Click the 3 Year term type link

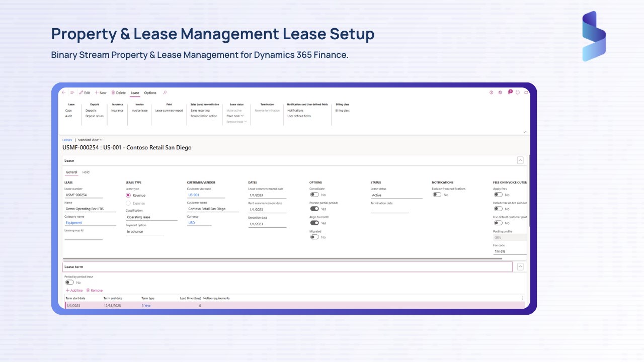[x=146, y=306]
